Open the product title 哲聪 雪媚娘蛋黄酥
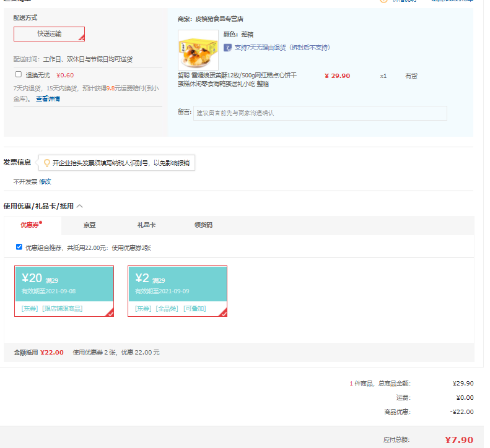The width and height of the screenshot is (490, 448). (237, 80)
